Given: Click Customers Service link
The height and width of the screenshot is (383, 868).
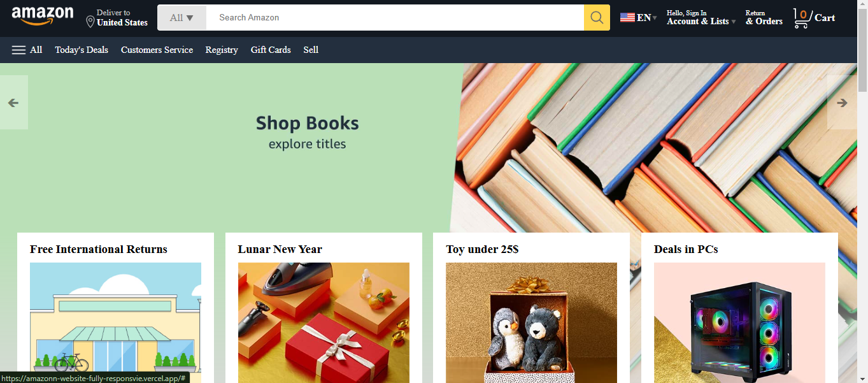Looking at the screenshot, I should point(157,50).
